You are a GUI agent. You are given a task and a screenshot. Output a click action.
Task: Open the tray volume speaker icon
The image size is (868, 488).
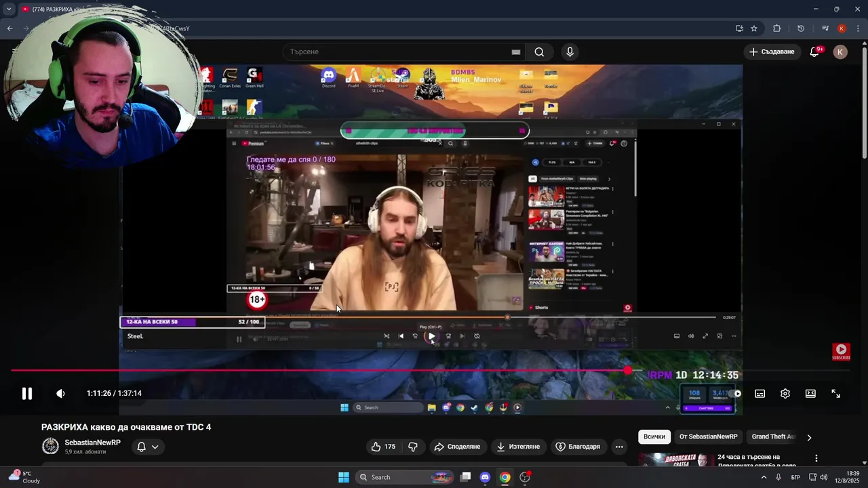coord(823,477)
